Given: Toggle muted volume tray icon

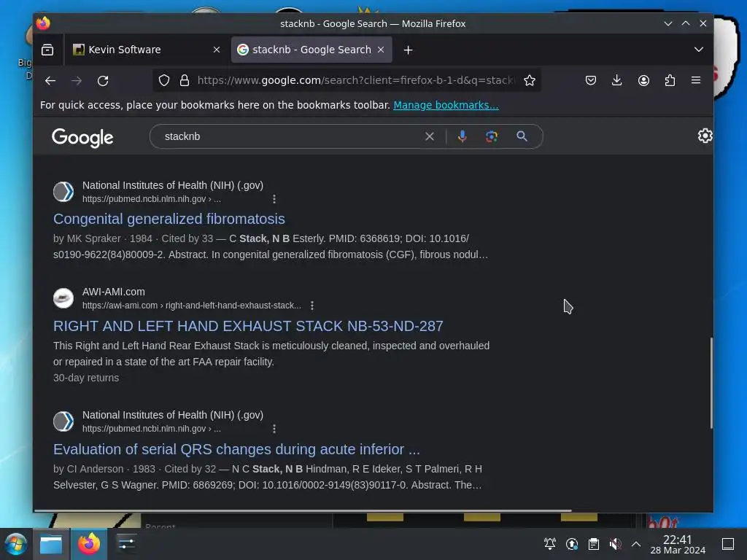Looking at the screenshot, I should click(615, 544).
